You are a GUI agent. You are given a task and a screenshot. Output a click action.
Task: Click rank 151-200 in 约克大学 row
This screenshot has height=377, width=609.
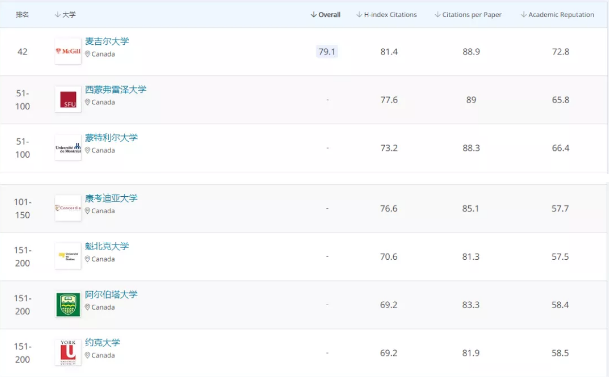click(23, 353)
